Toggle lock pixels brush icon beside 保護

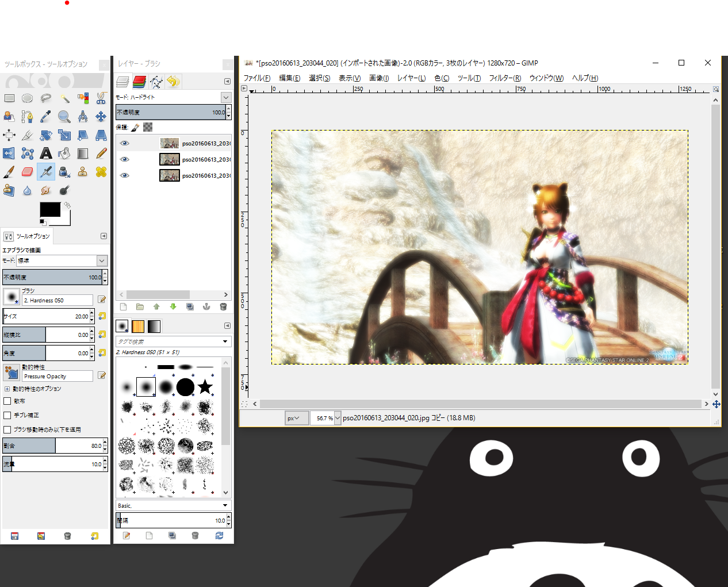135,128
